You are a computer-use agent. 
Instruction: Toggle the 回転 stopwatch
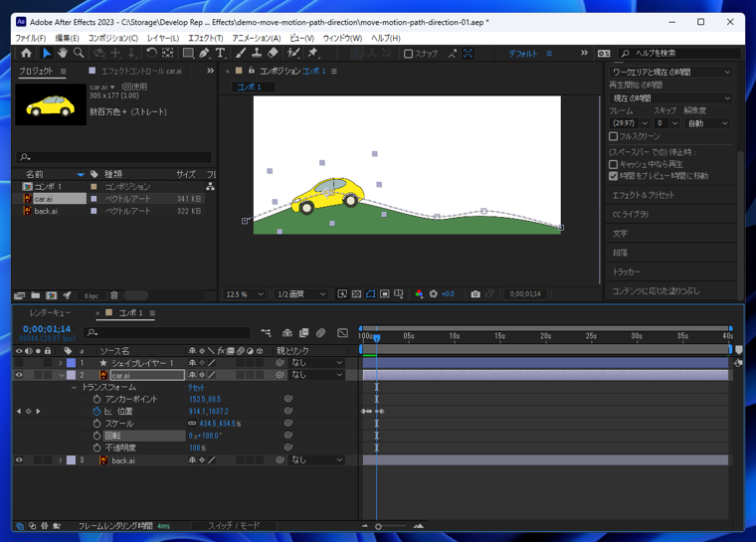pyautogui.click(x=96, y=436)
